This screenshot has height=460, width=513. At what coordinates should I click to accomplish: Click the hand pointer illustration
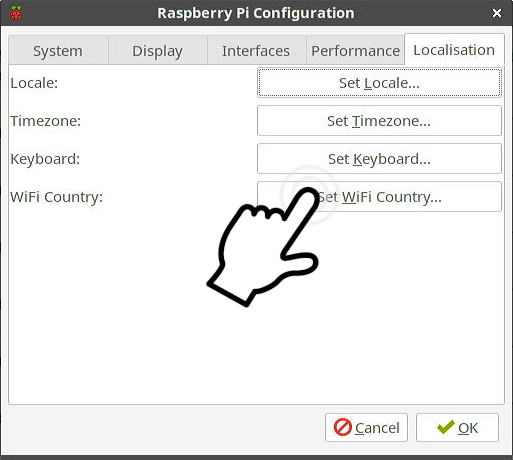coord(263,247)
